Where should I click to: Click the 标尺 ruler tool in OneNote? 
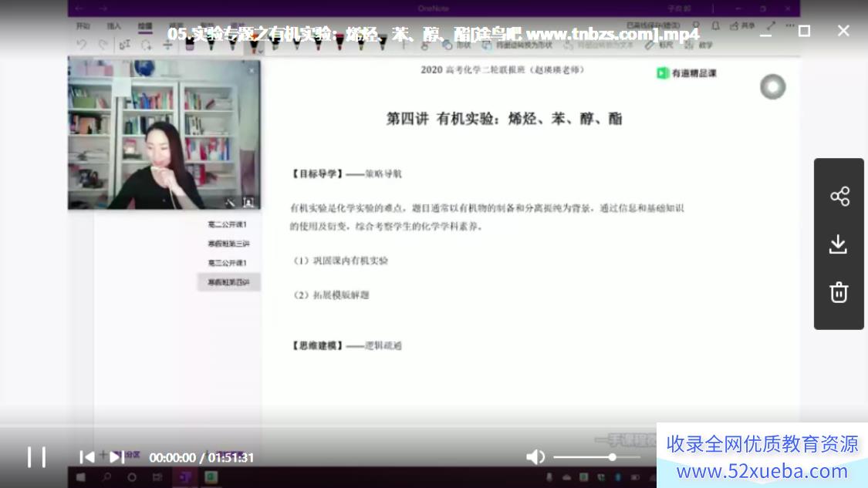(660, 45)
